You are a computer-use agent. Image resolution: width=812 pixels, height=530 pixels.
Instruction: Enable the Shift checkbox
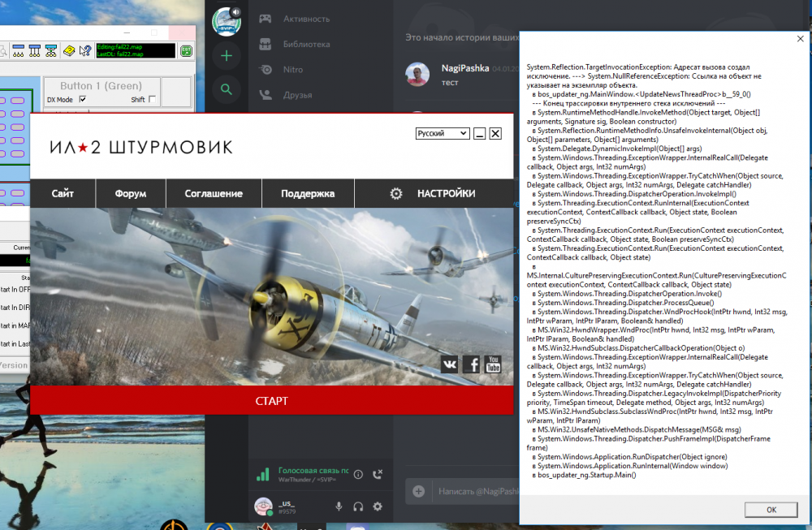click(152, 99)
